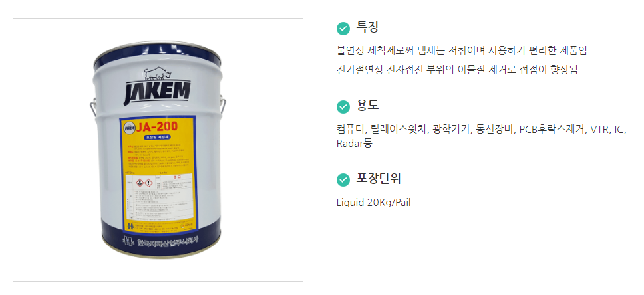Click the green check icon beside 용도
The height and width of the screenshot is (295, 644).
[343, 106]
